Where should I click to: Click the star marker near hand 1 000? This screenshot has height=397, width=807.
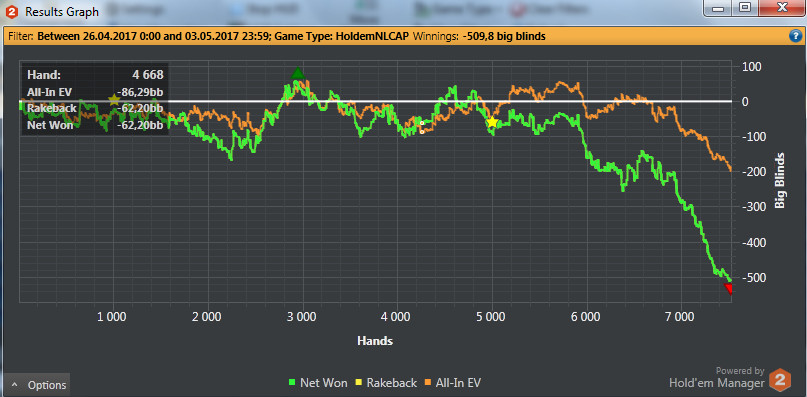click(x=114, y=100)
